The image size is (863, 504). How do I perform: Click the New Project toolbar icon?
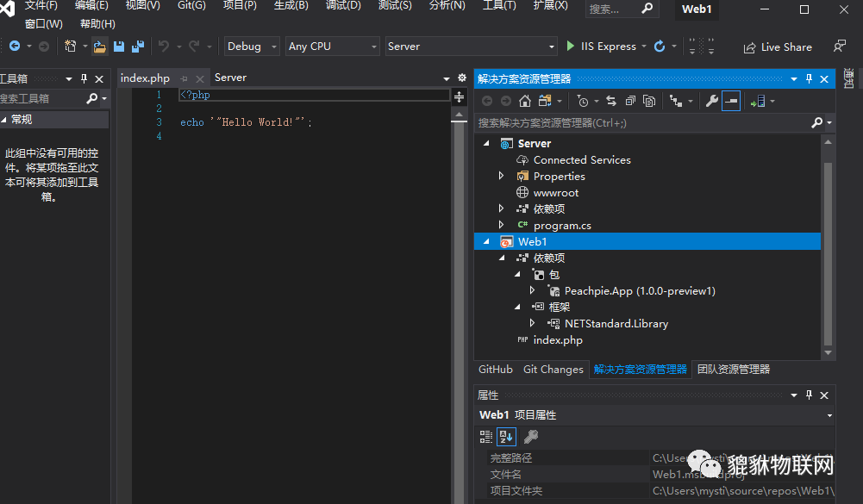click(x=70, y=47)
